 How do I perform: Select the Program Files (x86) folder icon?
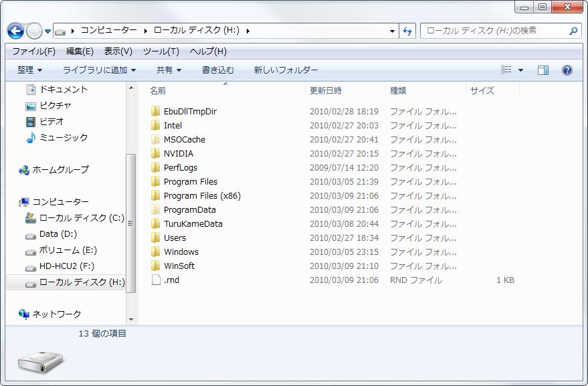click(155, 196)
